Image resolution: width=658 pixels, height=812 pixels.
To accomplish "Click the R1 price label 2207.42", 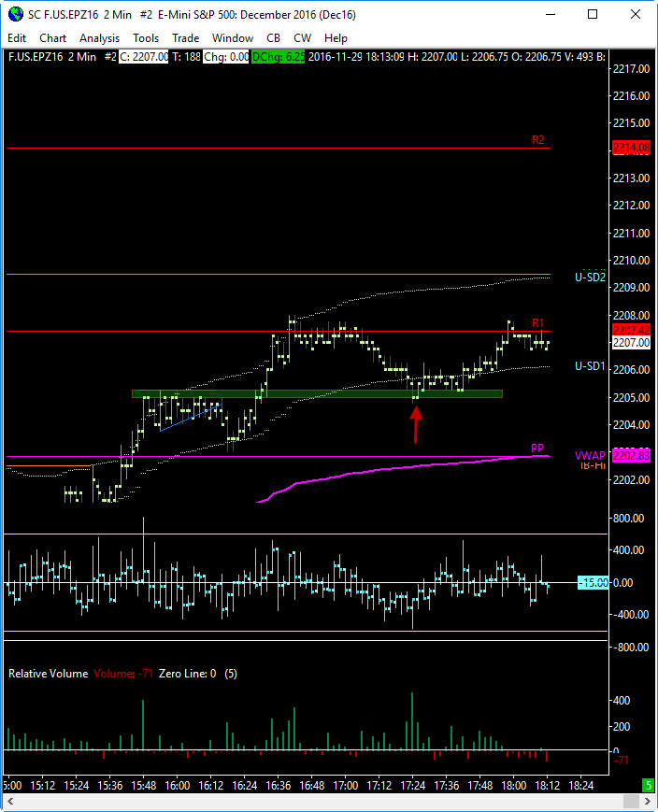I will (x=631, y=330).
